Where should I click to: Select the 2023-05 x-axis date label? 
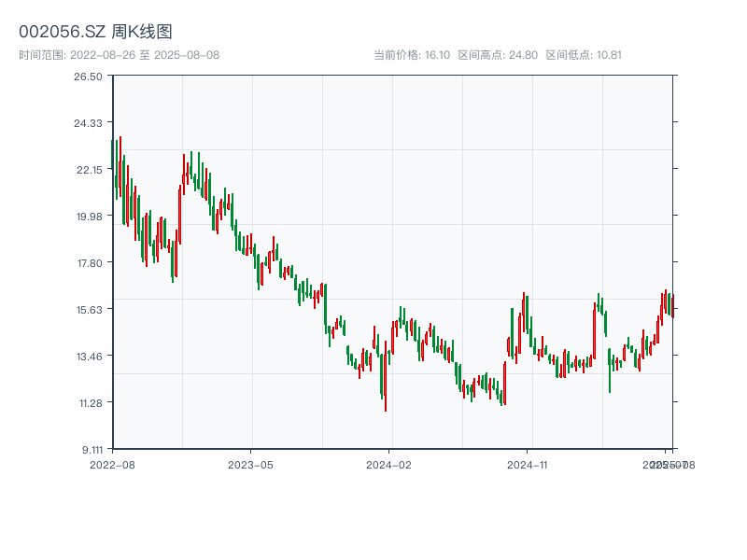pyautogui.click(x=250, y=464)
